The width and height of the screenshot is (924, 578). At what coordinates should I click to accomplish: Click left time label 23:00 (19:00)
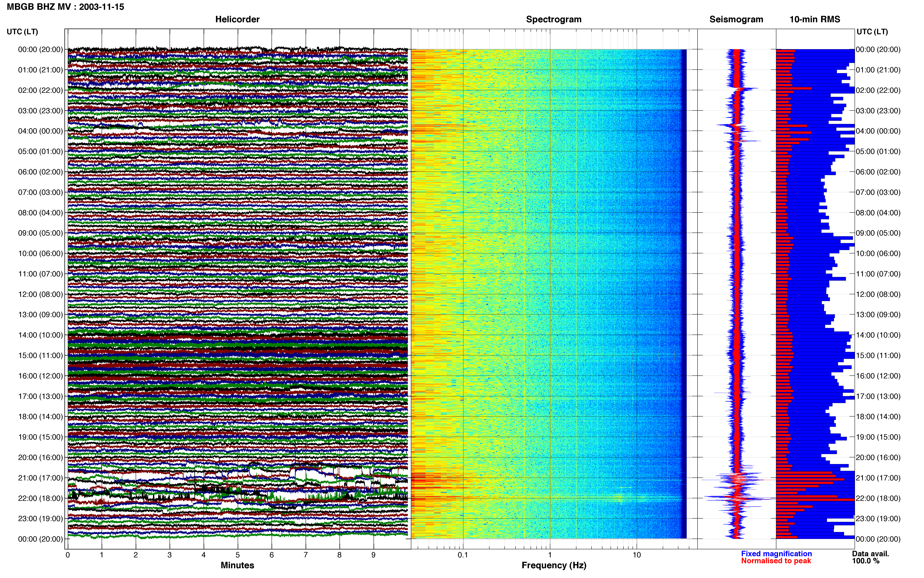tap(41, 519)
